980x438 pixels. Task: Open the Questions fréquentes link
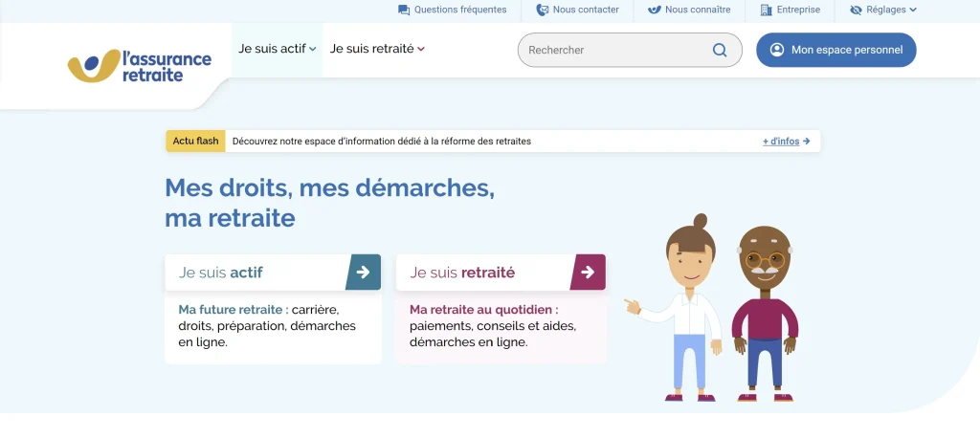point(453,10)
